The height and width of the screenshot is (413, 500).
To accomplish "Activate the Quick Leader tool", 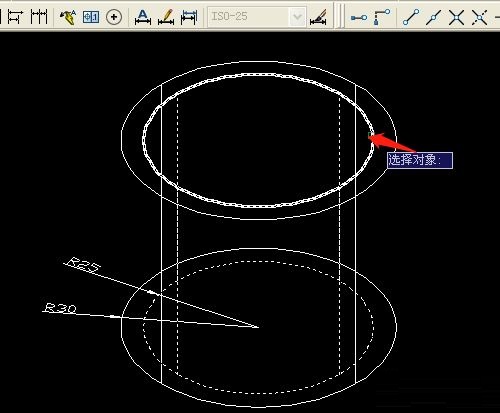I will [x=68, y=17].
